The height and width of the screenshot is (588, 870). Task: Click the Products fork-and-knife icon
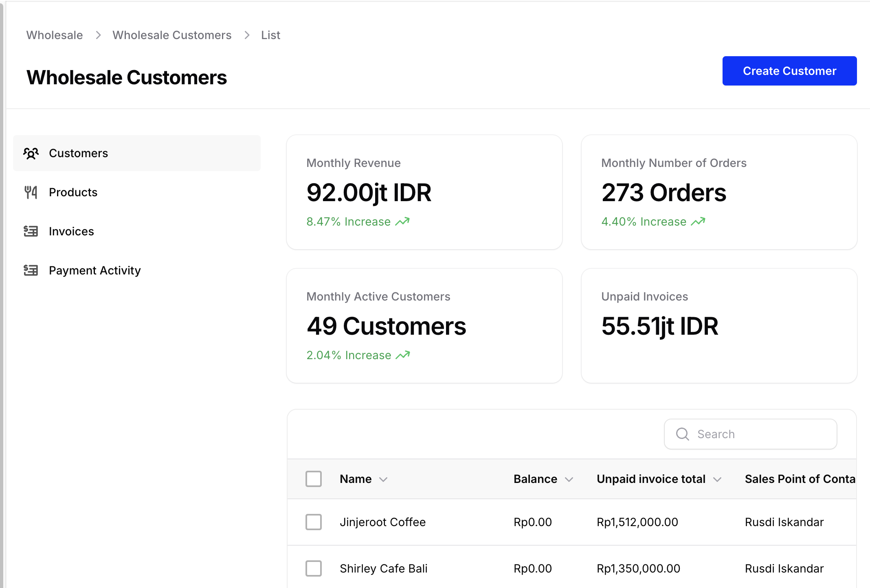(x=31, y=192)
